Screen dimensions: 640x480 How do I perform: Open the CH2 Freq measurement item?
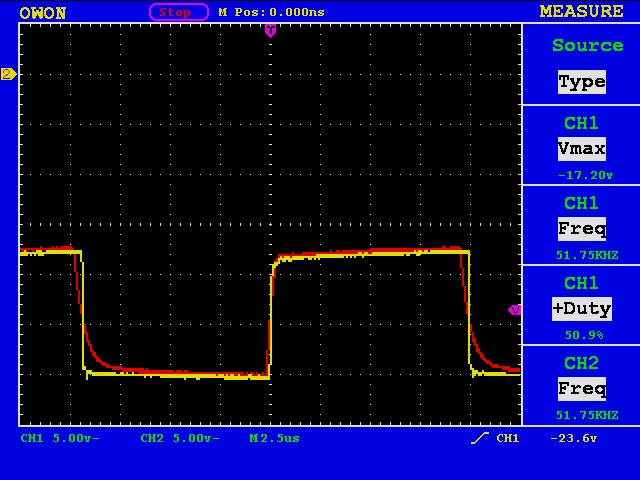[x=581, y=385]
